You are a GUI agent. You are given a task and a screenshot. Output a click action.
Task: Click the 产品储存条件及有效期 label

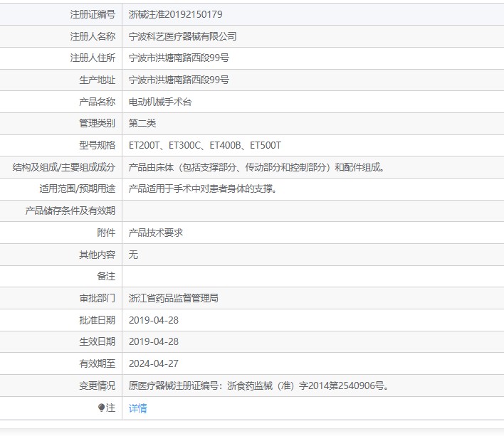click(70, 211)
